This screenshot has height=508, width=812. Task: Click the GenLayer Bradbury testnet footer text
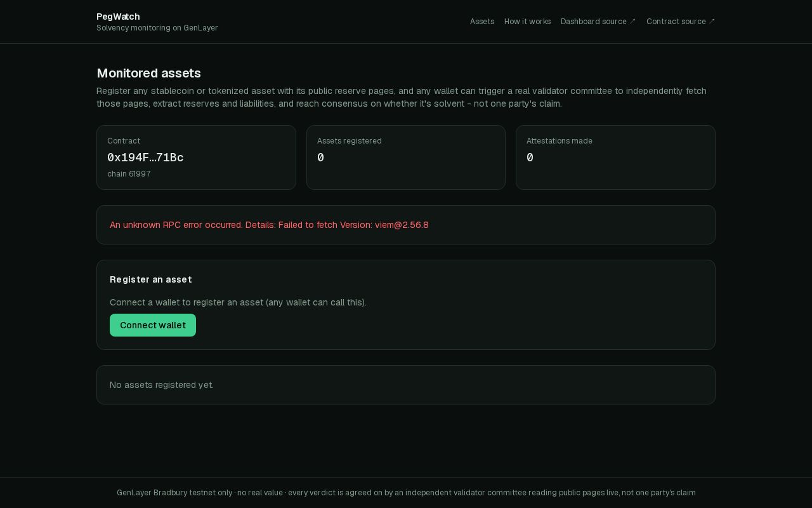coord(406,493)
